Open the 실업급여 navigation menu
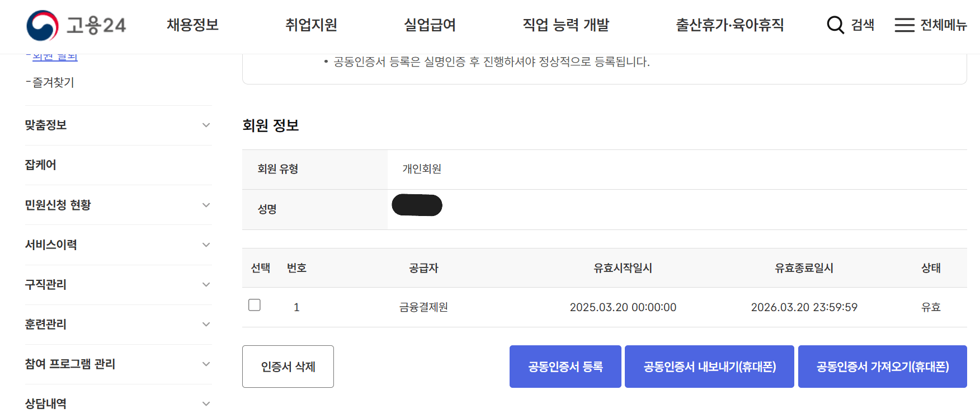Viewport: 980px width, 413px height. (x=430, y=25)
